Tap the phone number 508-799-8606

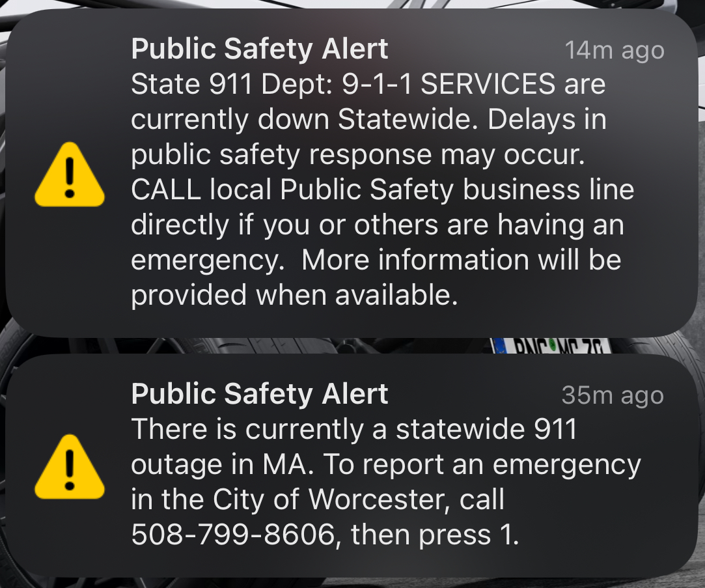(233, 535)
